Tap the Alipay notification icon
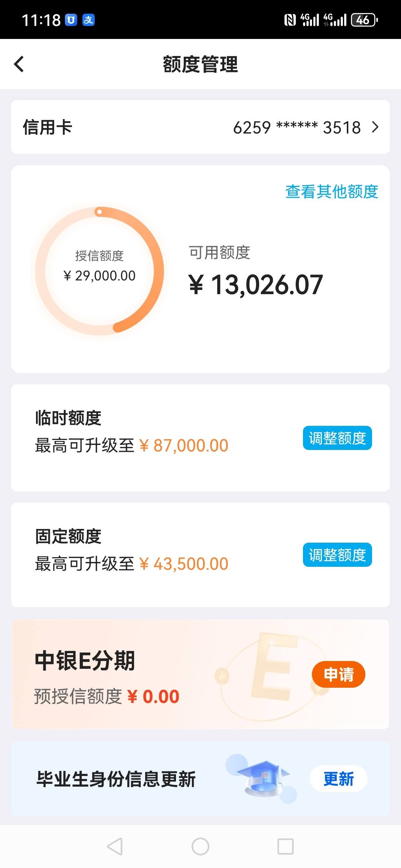Viewport: 401px width, 868px height. (x=88, y=20)
